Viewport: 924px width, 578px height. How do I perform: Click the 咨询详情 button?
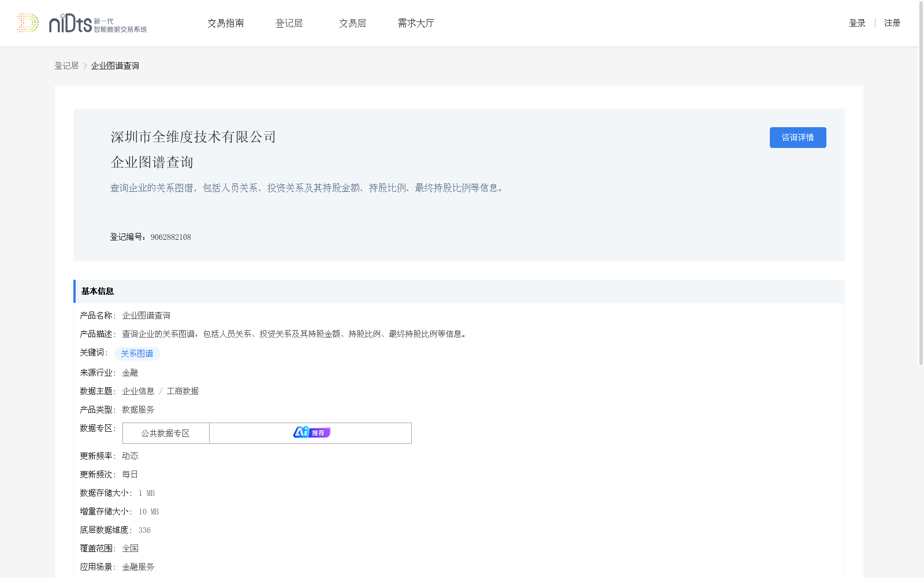[798, 138]
